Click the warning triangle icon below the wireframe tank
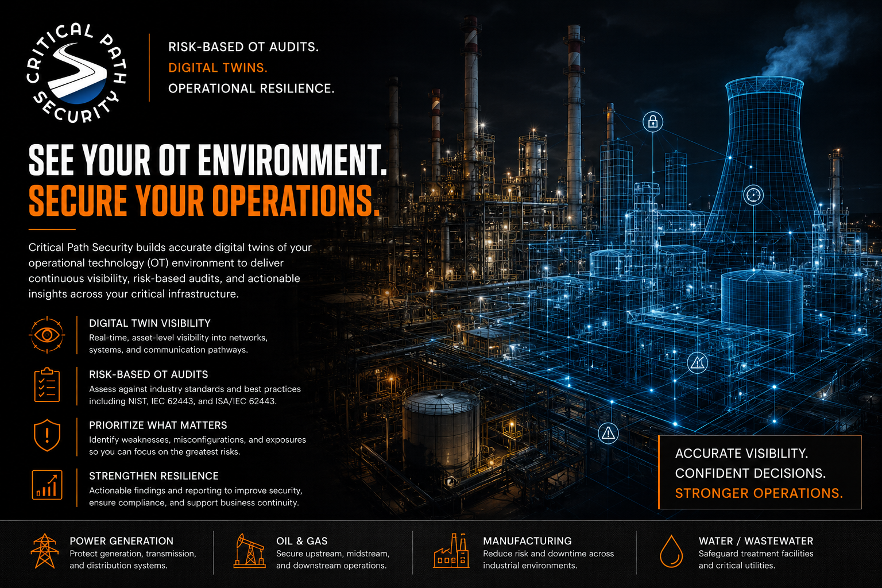 click(698, 362)
